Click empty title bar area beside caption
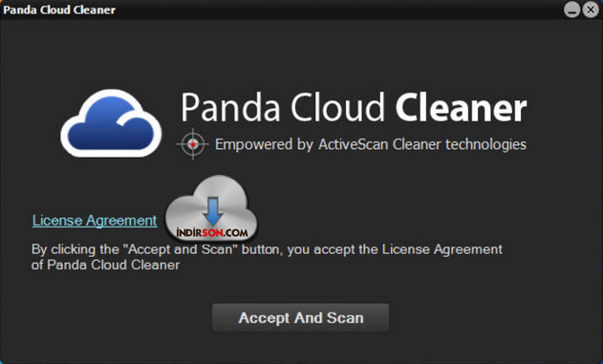 338,10
